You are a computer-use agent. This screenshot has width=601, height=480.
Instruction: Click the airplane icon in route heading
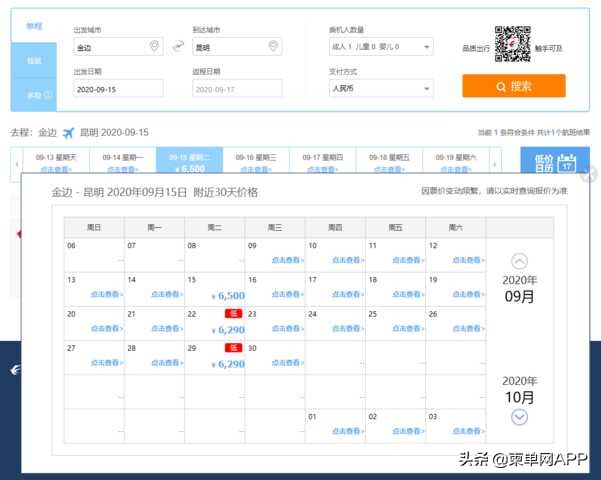point(68,133)
